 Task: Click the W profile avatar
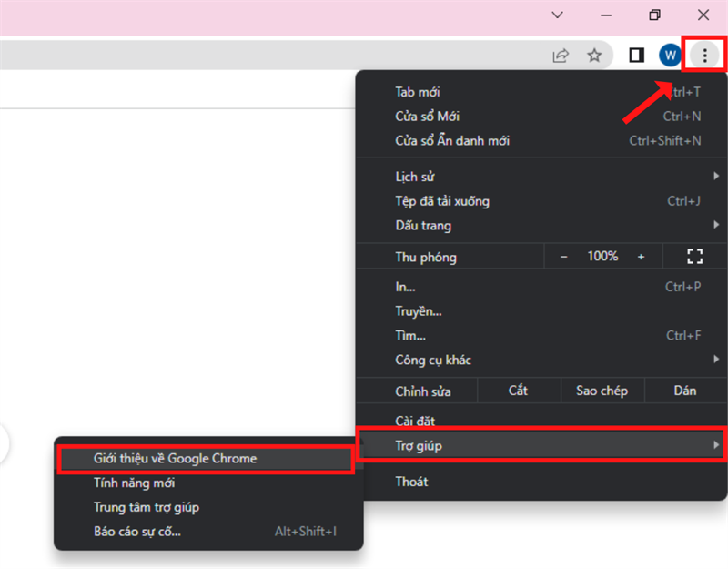coord(670,55)
